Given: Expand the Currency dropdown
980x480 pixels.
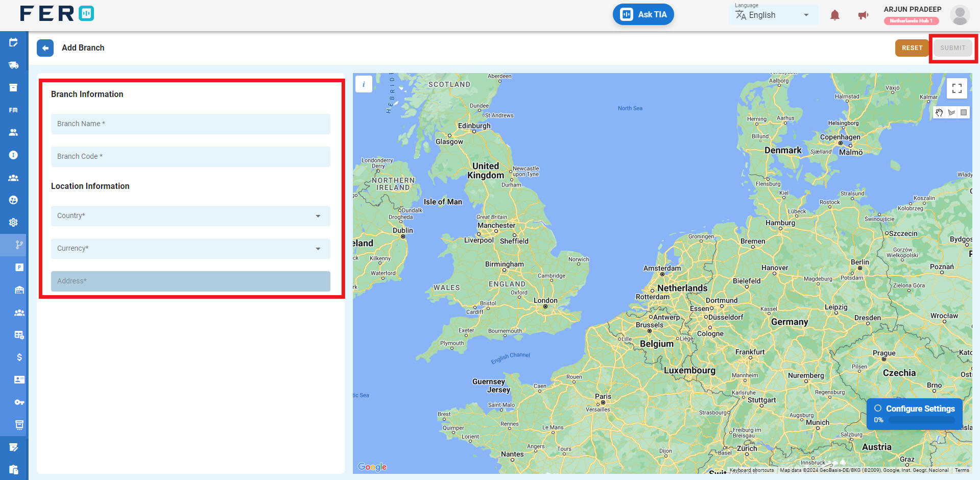Looking at the screenshot, I should pos(190,249).
